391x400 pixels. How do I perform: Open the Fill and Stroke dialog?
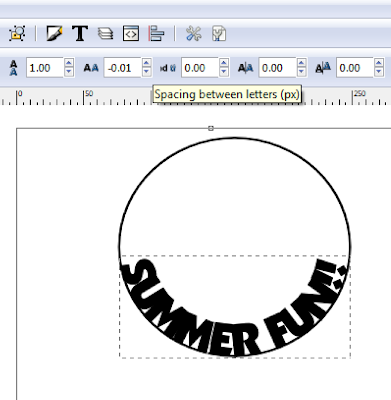(54, 33)
